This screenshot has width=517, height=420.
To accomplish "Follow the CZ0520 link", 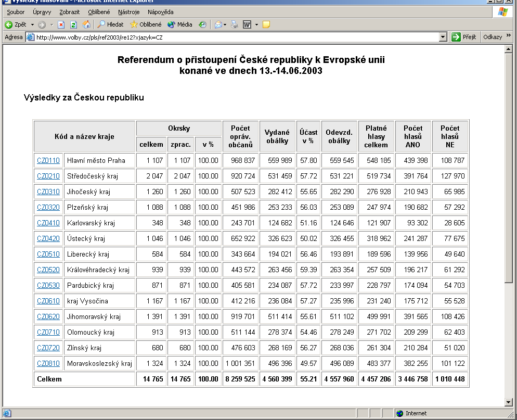I will click(x=48, y=270).
